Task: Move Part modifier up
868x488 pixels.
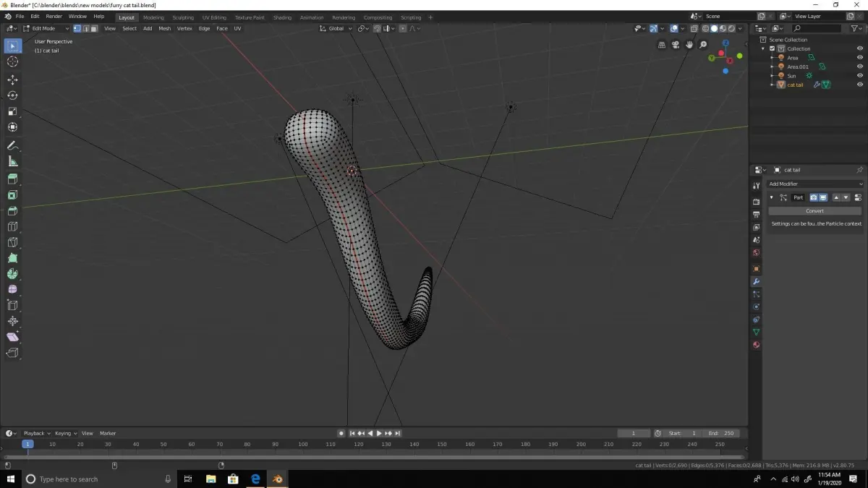Action: click(837, 197)
